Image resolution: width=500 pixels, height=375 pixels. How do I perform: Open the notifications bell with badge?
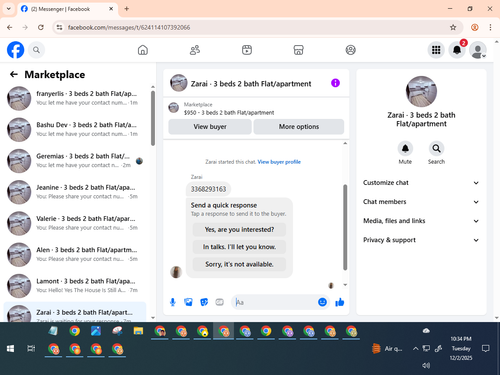[457, 50]
